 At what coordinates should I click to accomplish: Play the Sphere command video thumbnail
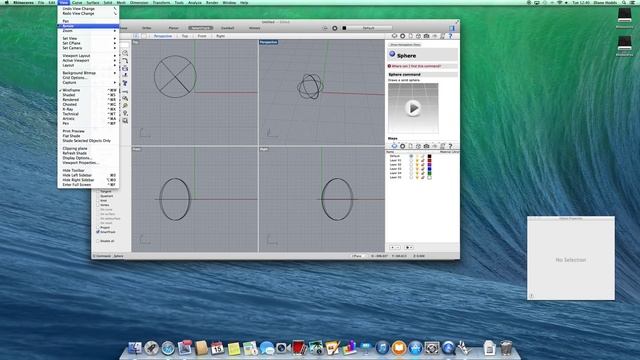(x=413, y=109)
